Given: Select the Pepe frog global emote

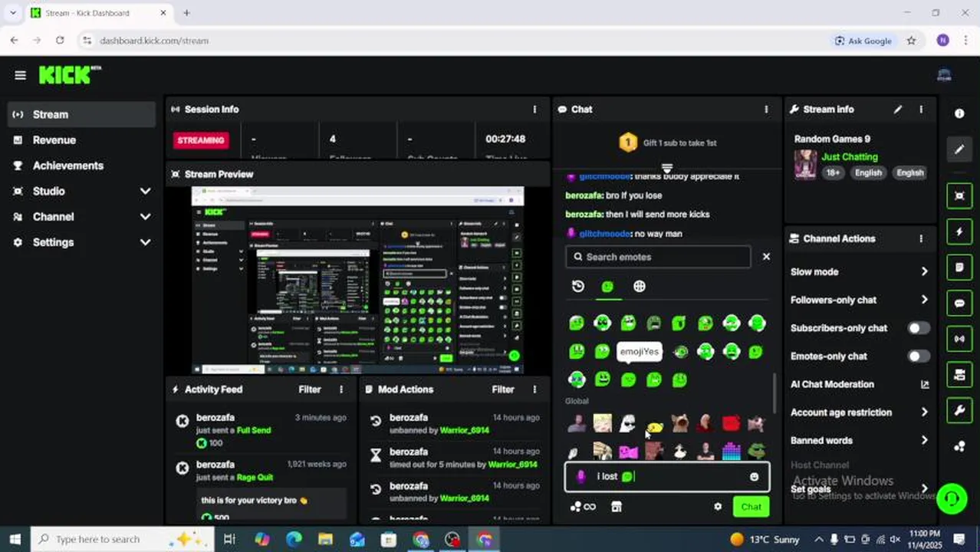Looking at the screenshot, I should pyautogui.click(x=756, y=451).
